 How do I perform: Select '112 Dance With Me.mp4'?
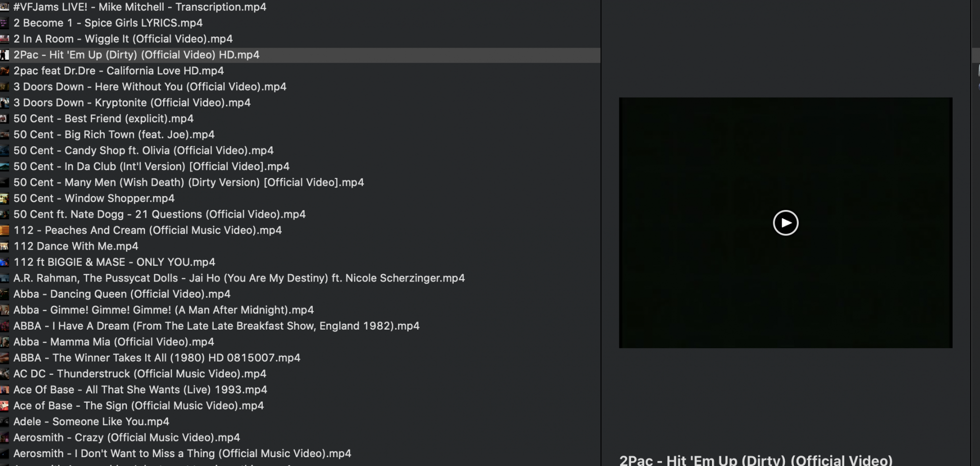point(76,246)
